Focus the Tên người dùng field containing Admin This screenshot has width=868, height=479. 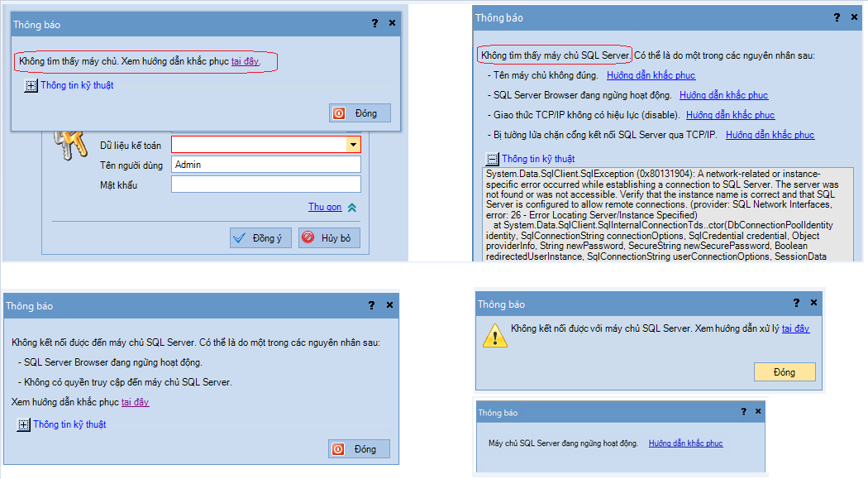pyautogui.click(x=265, y=165)
